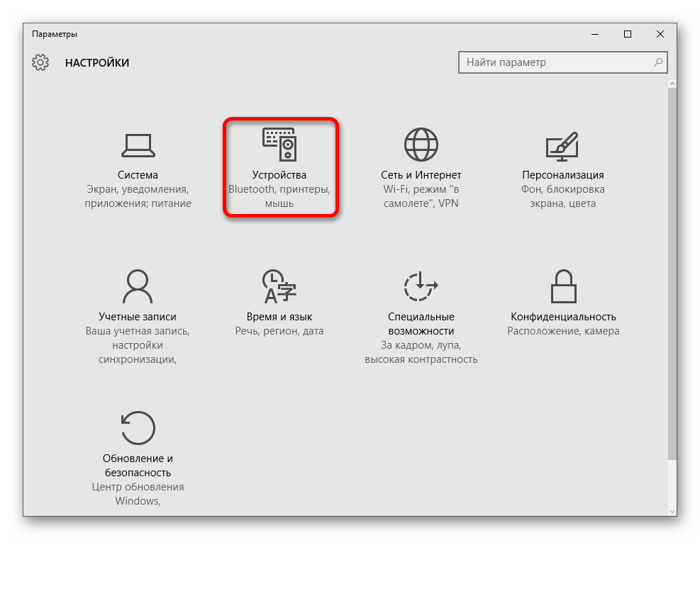Open the Персонализация paintbrush icon

point(562,146)
